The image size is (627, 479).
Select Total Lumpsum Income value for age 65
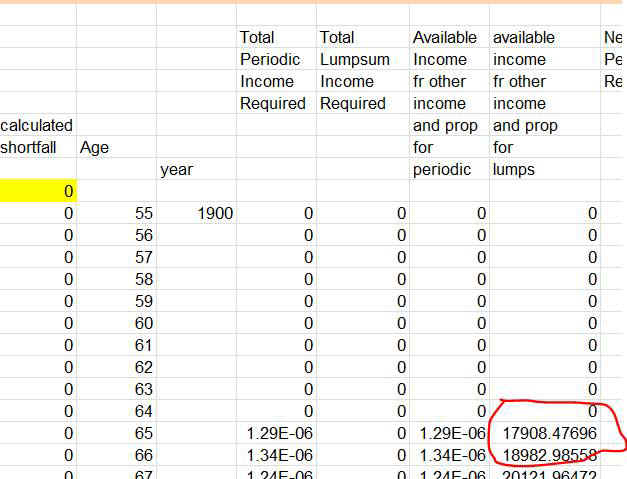[362, 433]
